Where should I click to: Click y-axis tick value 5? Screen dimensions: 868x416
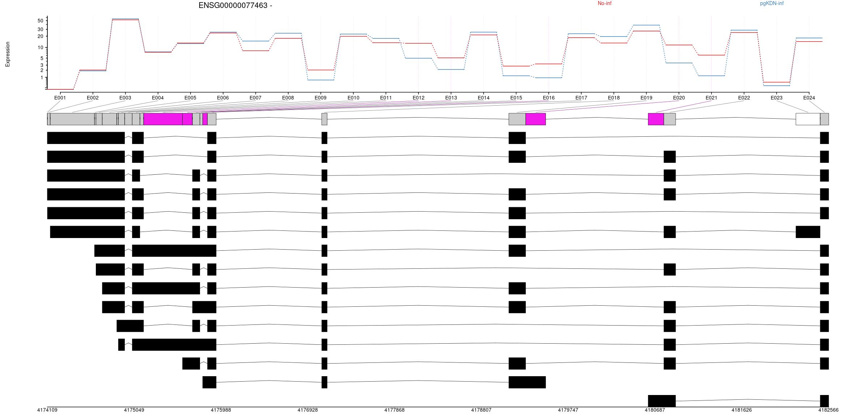coord(42,58)
